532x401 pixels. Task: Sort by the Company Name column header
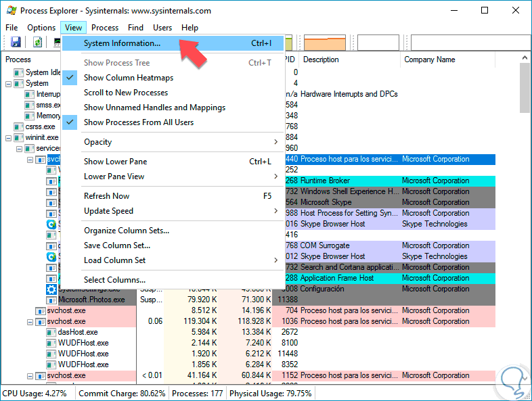click(448, 60)
